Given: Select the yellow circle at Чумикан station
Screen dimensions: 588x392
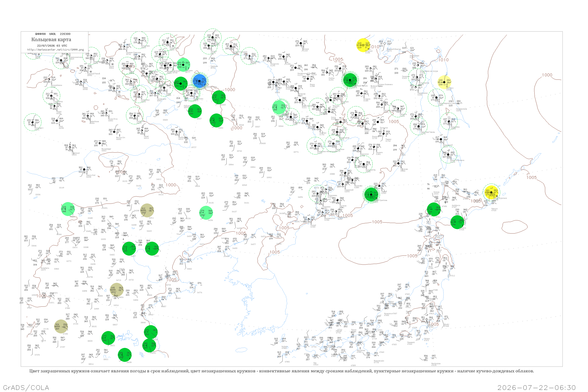Looking at the screenshot, I should (363, 45).
